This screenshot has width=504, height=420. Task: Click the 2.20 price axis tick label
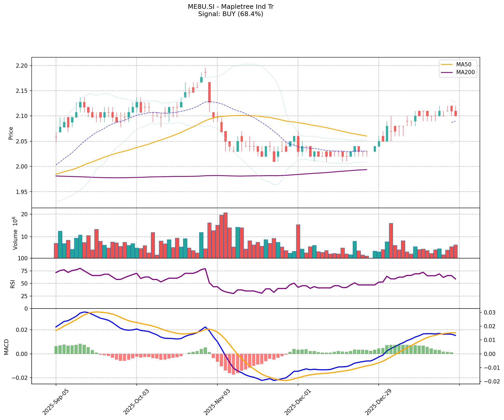(x=22, y=66)
